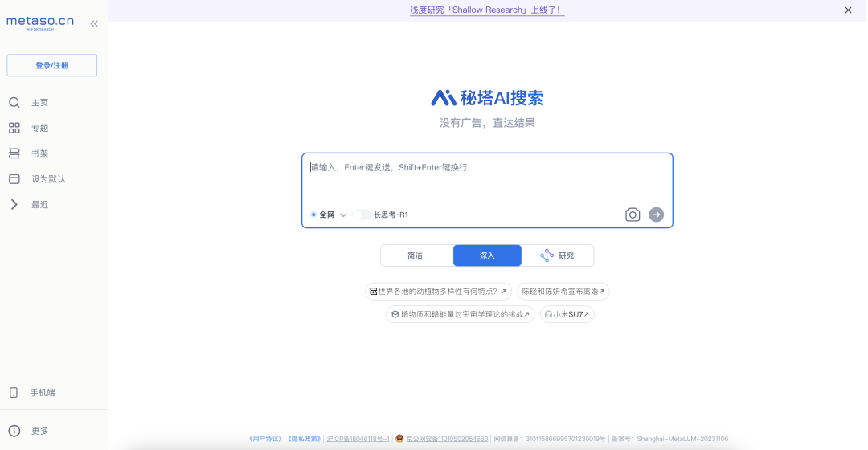Dismiss the top announcement banner
This screenshot has width=868, height=450.
point(848,10)
